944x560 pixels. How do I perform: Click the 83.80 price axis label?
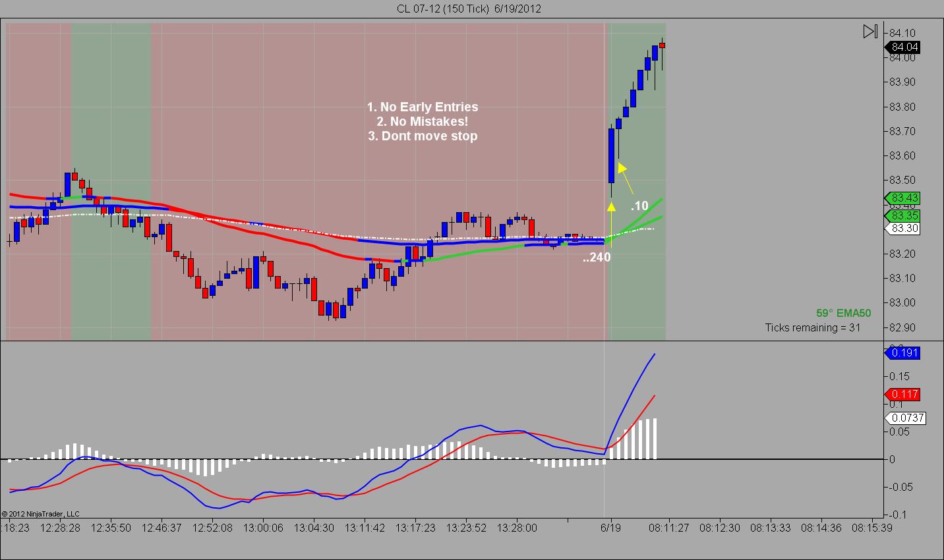click(902, 107)
